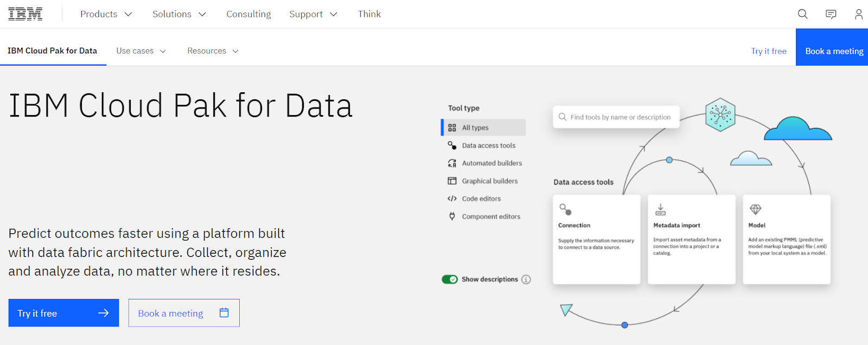Open Solutions in top navigation
Screen dimensions: 868x345
(x=172, y=14)
